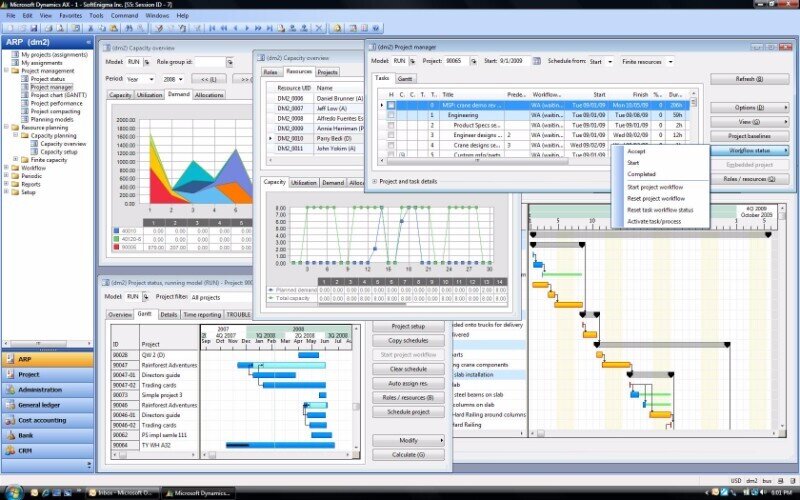Click the Schedule project button
800x500 pixels.
(408, 412)
